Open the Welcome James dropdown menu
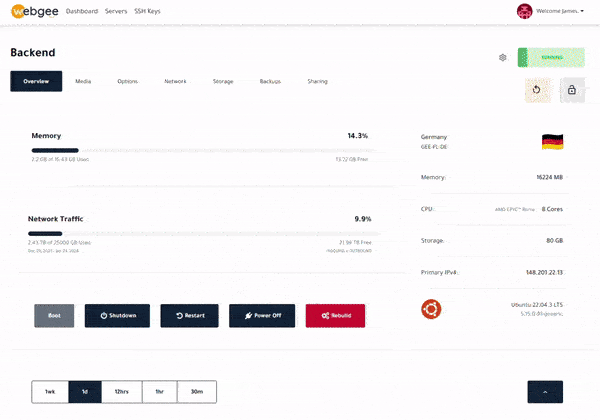The image size is (600, 420). (x=560, y=11)
